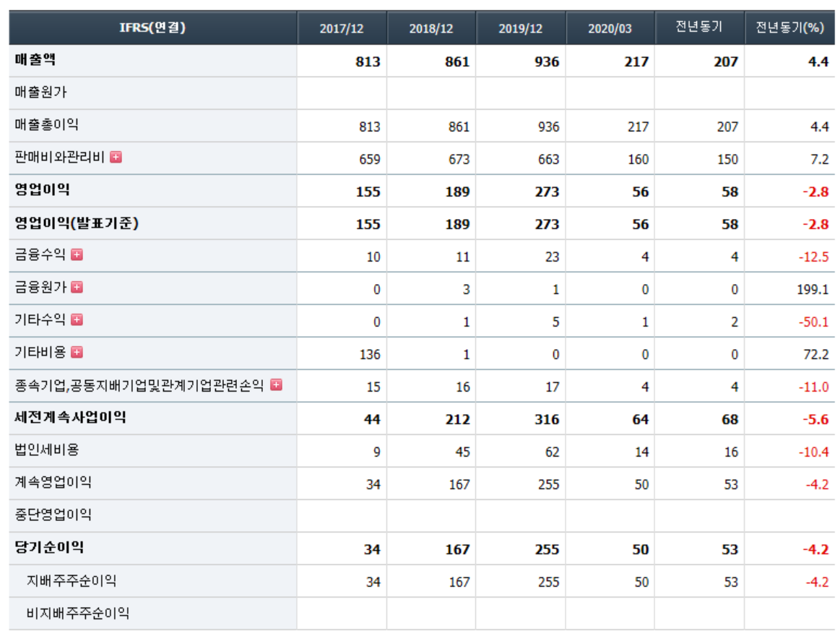Select the 법인세비용 row label
Image resolution: width=840 pixels, height=641 pixels.
pos(47,449)
